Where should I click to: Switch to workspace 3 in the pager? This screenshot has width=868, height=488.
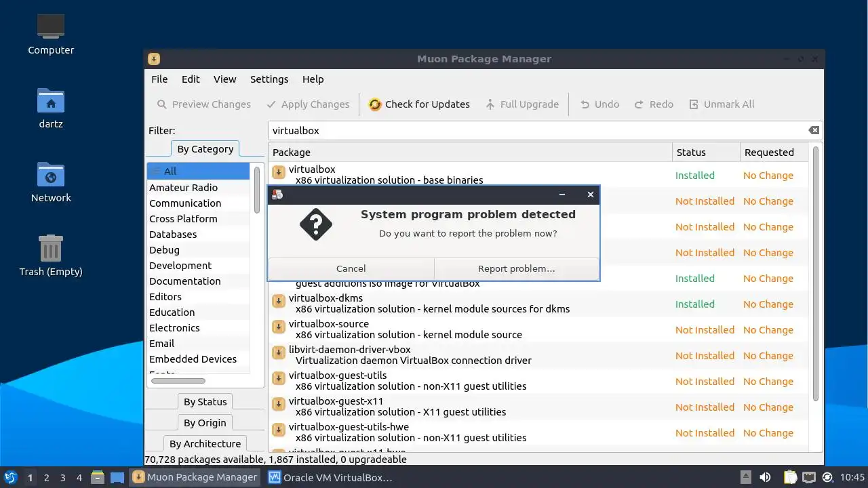coord(62,478)
